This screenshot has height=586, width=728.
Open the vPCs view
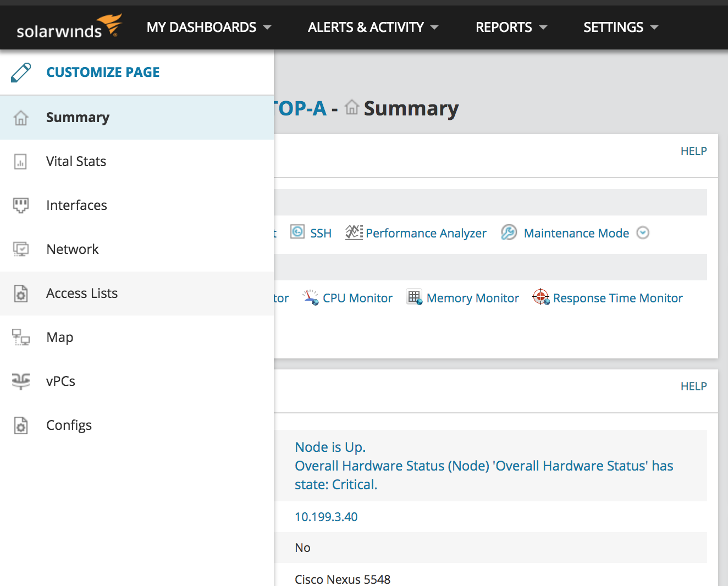coord(137,382)
